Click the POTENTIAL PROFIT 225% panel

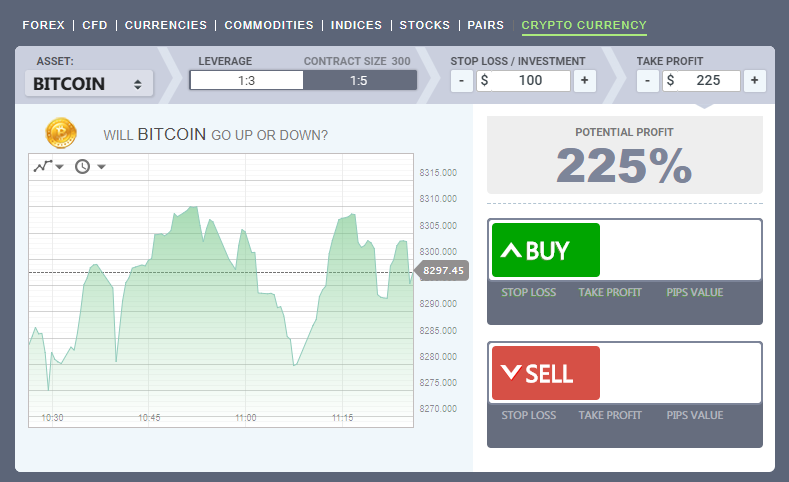tap(624, 155)
